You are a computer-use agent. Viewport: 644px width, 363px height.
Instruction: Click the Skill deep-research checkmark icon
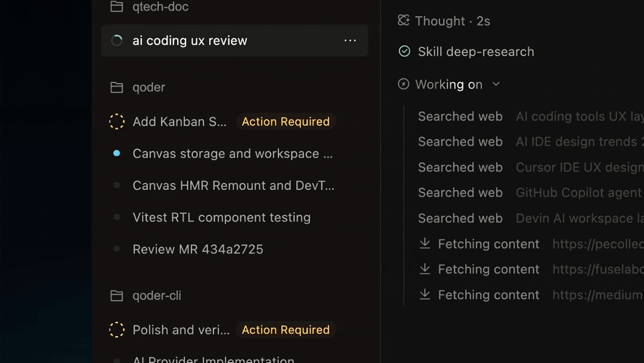click(404, 51)
